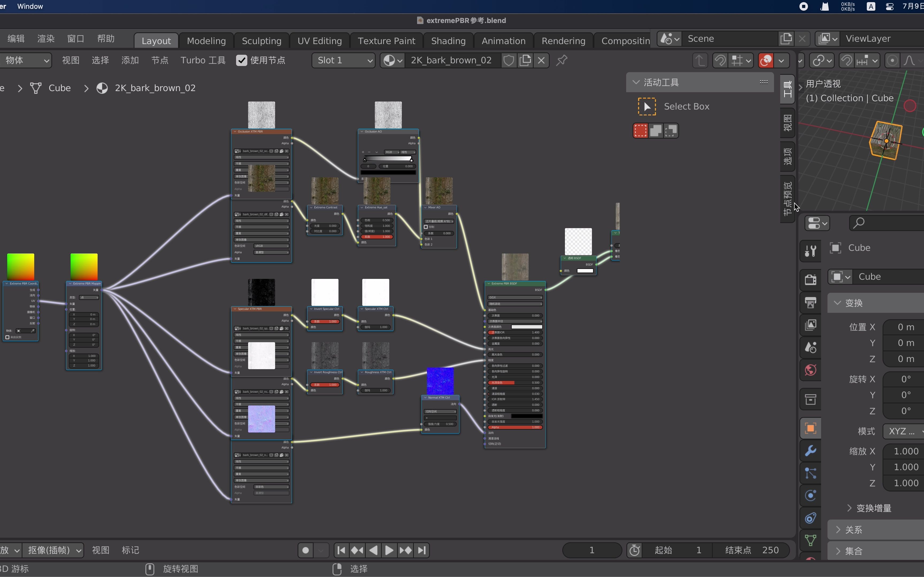Open the 节点 menu
The width and height of the screenshot is (924, 577).
[160, 60]
